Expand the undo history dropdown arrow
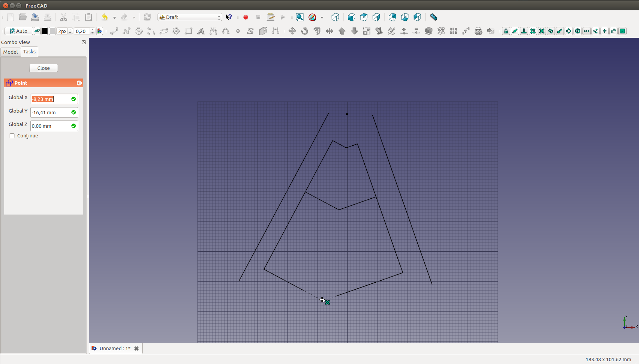 point(114,18)
